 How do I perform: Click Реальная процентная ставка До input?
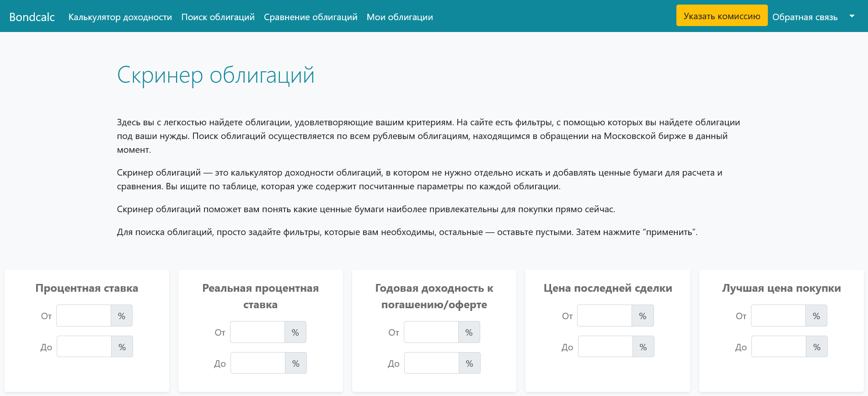click(x=258, y=364)
